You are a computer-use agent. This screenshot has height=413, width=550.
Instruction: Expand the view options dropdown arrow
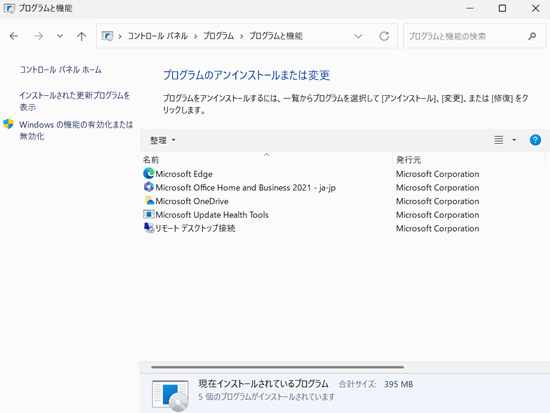point(514,140)
